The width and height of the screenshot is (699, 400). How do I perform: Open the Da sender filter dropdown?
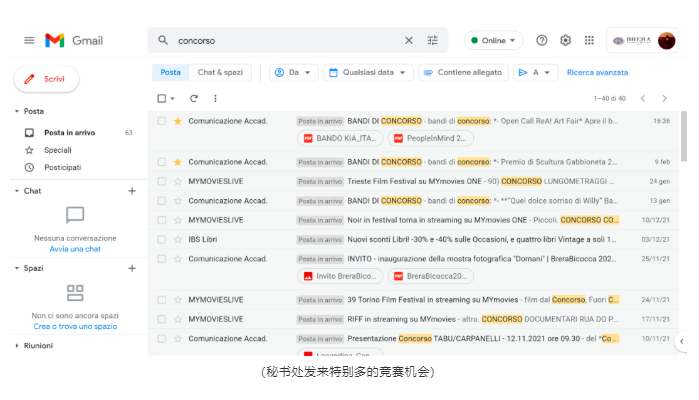293,72
